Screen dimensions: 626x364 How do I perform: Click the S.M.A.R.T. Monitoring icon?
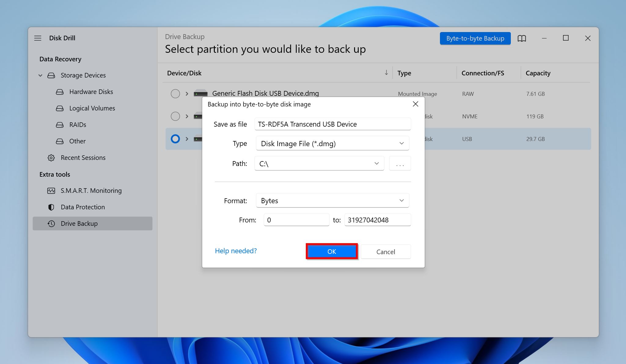pos(52,190)
